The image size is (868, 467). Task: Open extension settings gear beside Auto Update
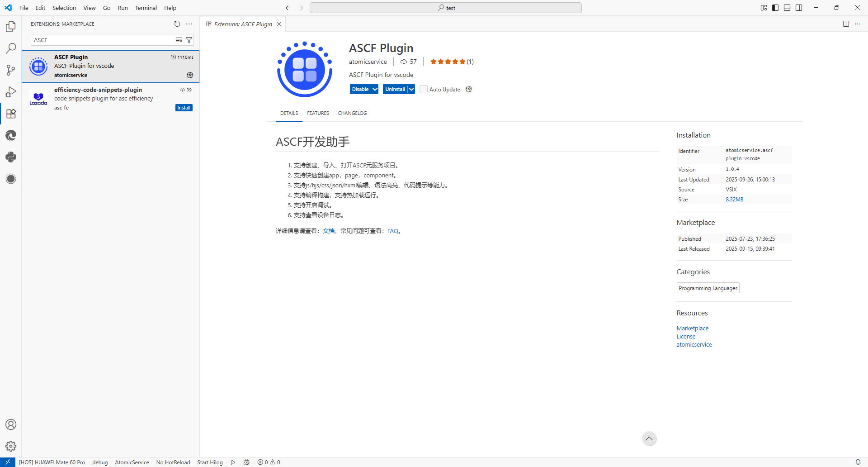click(469, 89)
